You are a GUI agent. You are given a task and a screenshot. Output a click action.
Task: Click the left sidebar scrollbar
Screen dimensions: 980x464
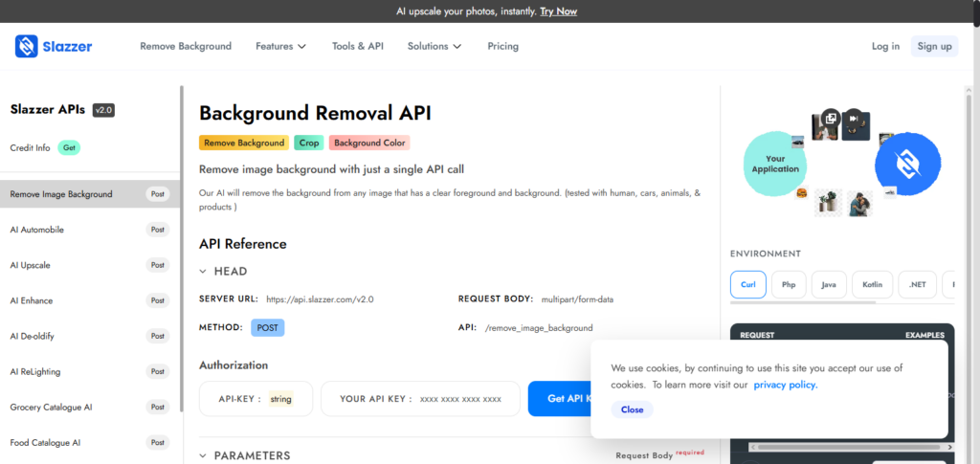[x=182, y=249]
